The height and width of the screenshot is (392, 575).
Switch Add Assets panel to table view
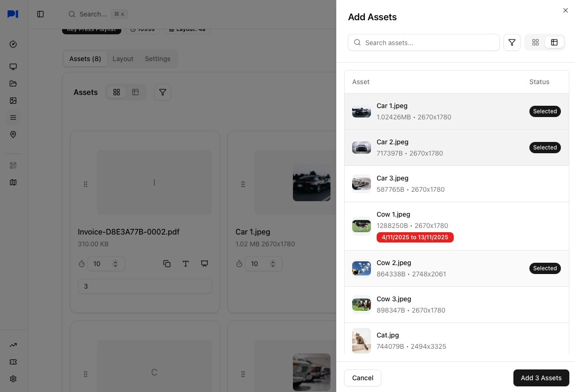(554, 42)
